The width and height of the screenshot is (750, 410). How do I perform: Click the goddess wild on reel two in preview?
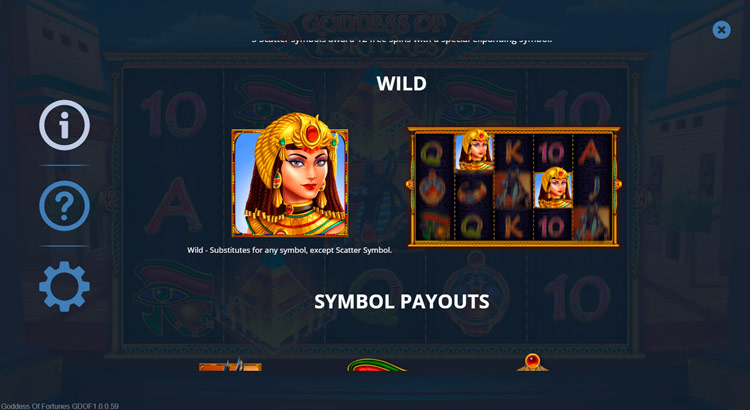(x=474, y=152)
